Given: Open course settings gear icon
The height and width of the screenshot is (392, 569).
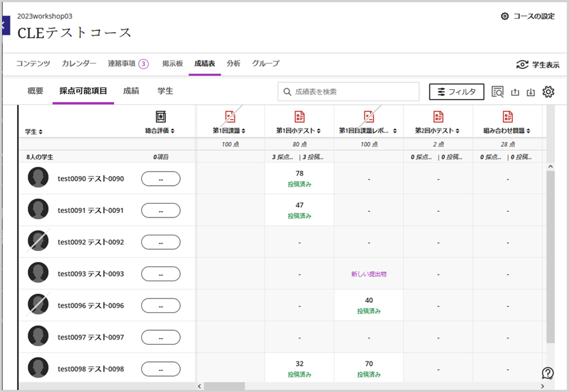Looking at the screenshot, I should [x=504, y=16].
